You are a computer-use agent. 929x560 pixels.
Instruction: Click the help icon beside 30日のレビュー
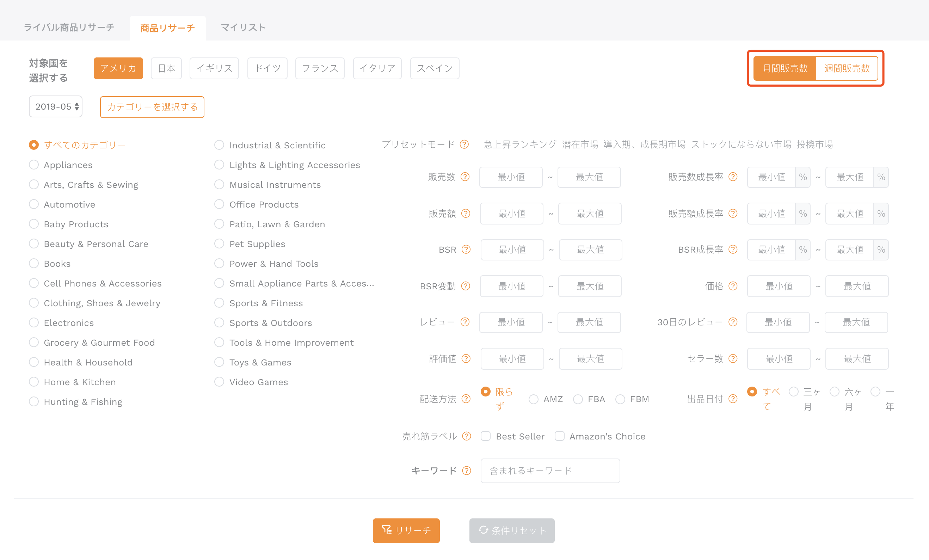point(733,322)
